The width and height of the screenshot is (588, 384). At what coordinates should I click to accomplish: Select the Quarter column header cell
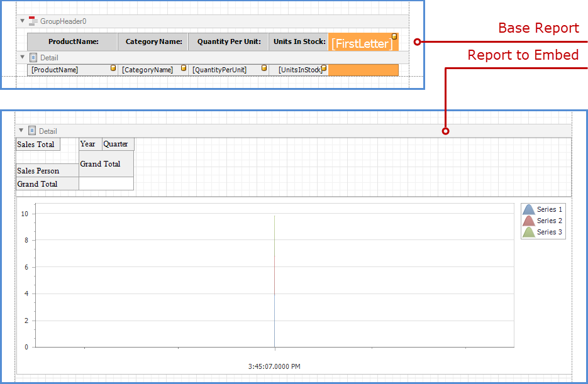coord(117,144)
